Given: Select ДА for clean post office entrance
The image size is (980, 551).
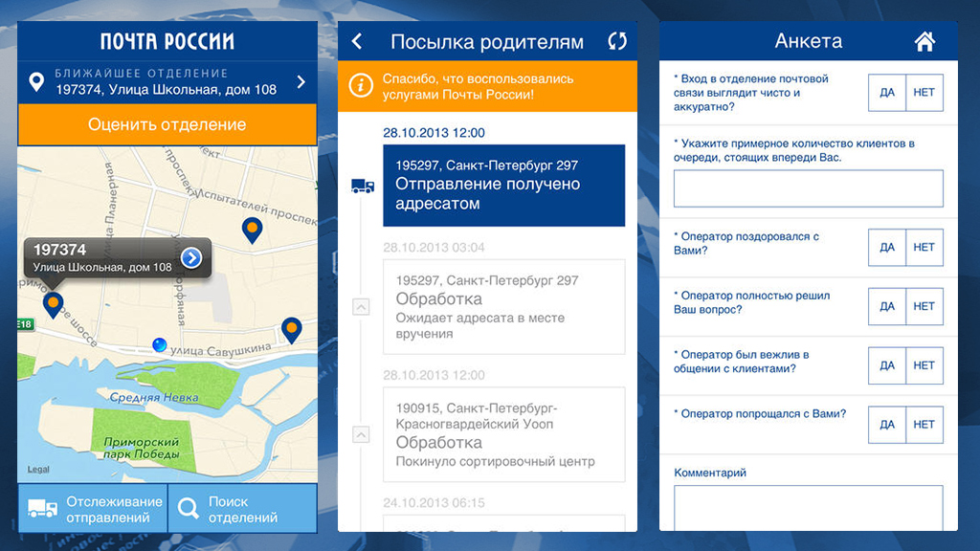Looking at the screenshot, I should click(x=887, y=93).
